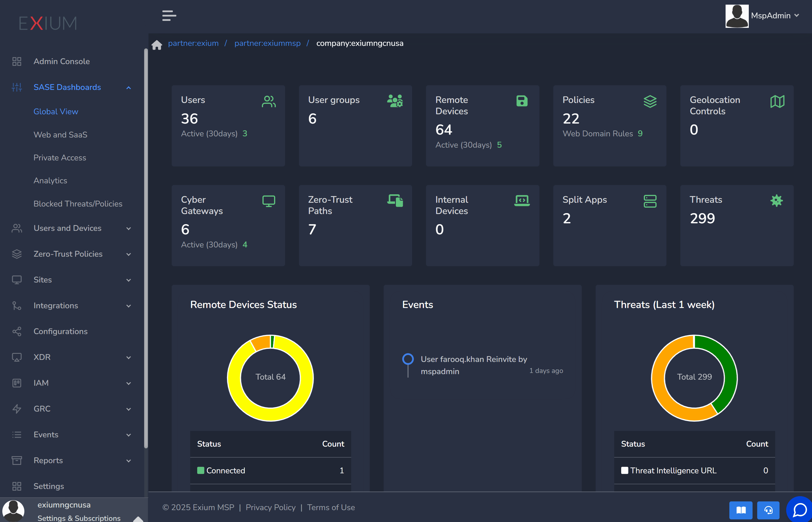Open the Analytics dashboard item

tap(50, 181)
